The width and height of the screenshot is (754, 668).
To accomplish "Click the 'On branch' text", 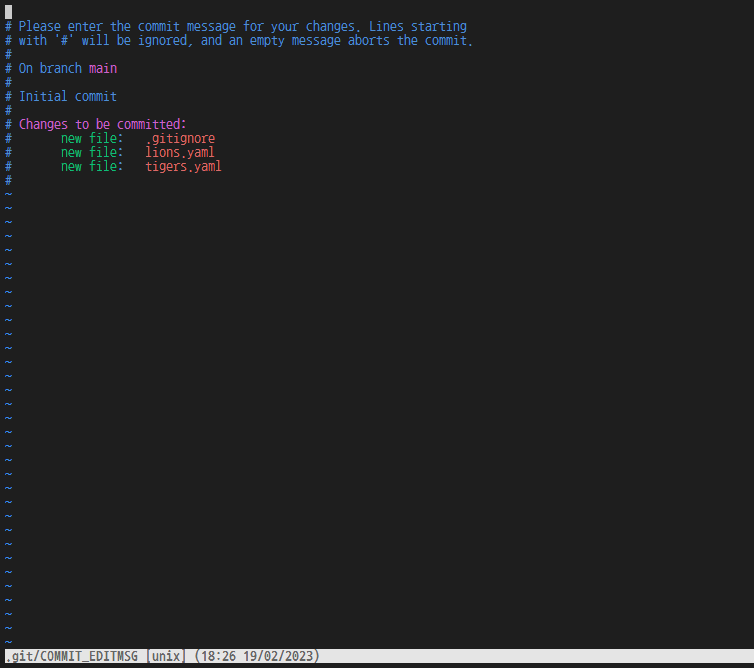I will [50, 68].
